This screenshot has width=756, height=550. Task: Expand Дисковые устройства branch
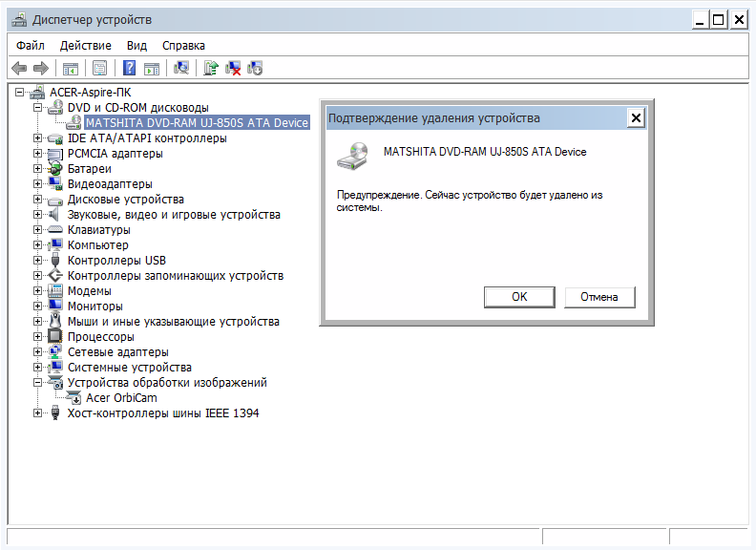point(37,200)
